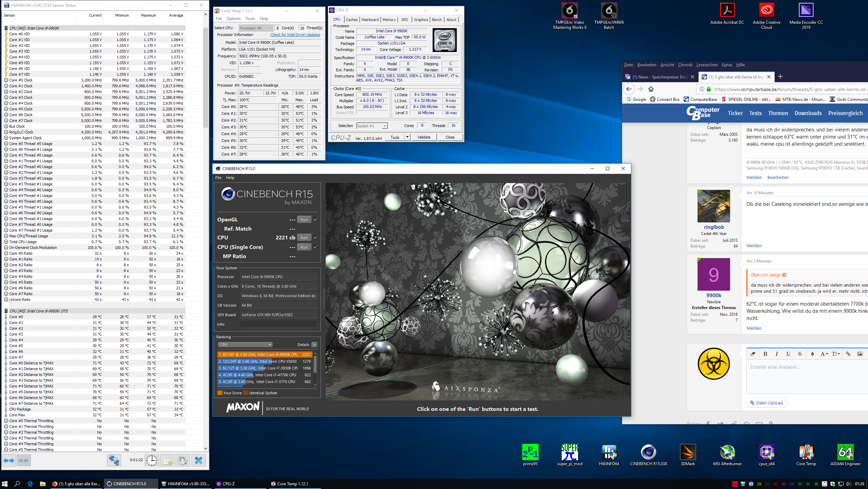The height and width of the screenshot is (489, 868).
Task: Toggle the CPU test checkbox
Action: (x=315, y=237)
